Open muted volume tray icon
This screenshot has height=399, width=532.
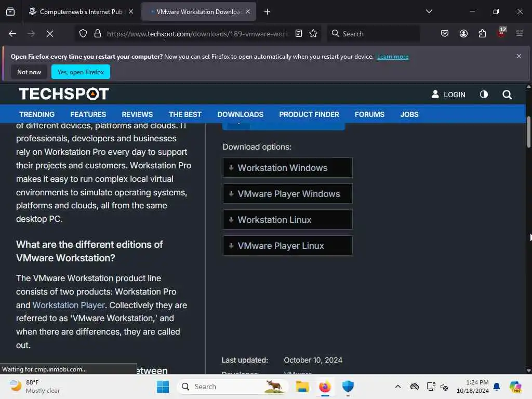(x=444, y=387)
